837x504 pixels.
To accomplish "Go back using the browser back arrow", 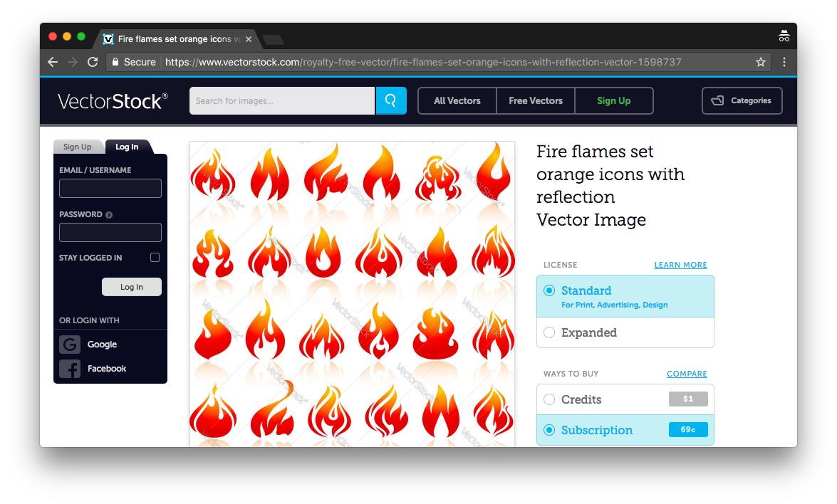I will pos(53,62).
